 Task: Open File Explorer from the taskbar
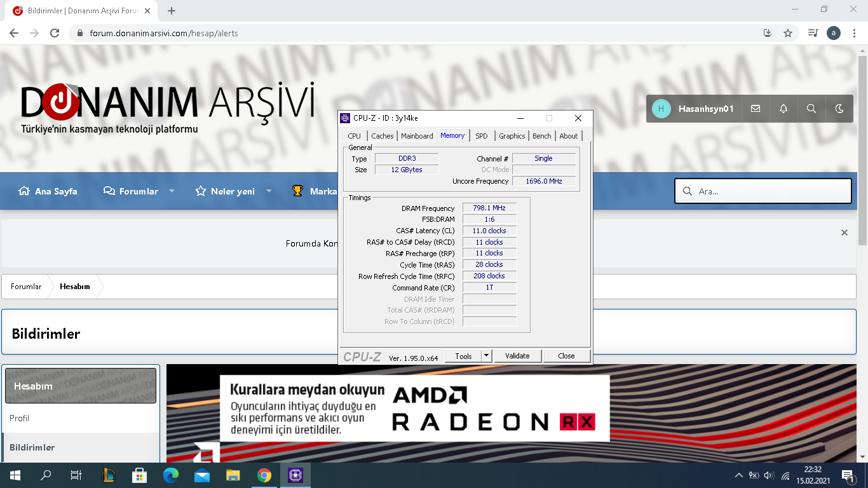[233, 475]
